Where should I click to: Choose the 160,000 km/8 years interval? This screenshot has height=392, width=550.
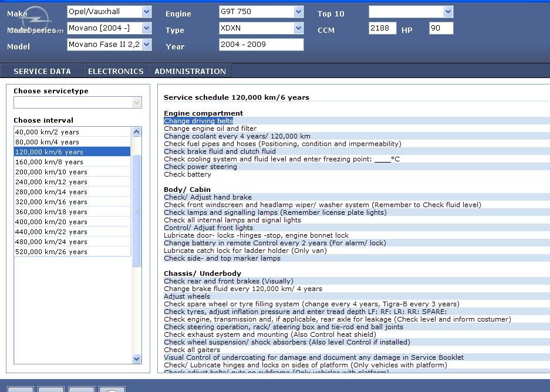pyautogui.click(x=72, y=162)
